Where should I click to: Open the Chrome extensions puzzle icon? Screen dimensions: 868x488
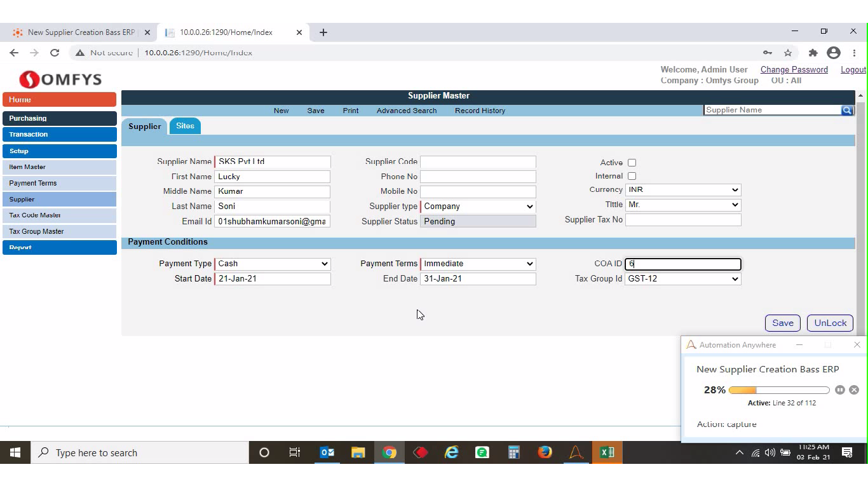click(813, 53)
